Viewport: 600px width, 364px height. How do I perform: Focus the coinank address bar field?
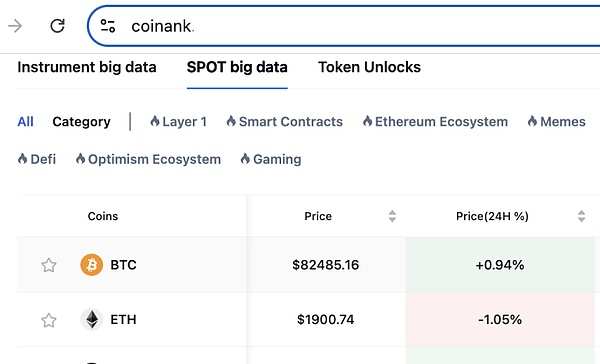tap(344, 26)
